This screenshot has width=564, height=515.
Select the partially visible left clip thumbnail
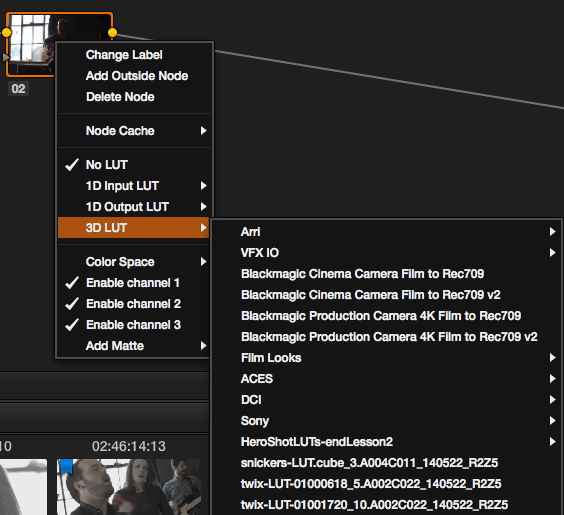tap(23, 487)
